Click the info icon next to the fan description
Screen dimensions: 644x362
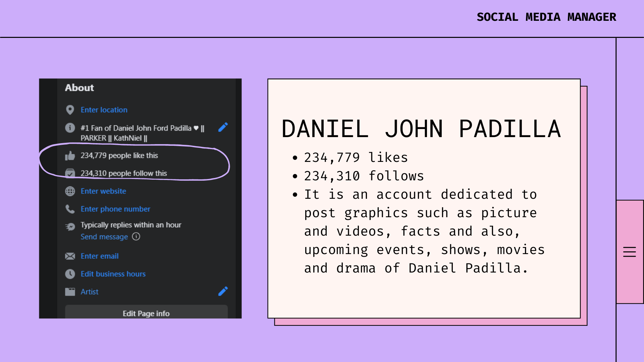pyautogui.click(x=70, y=128)
